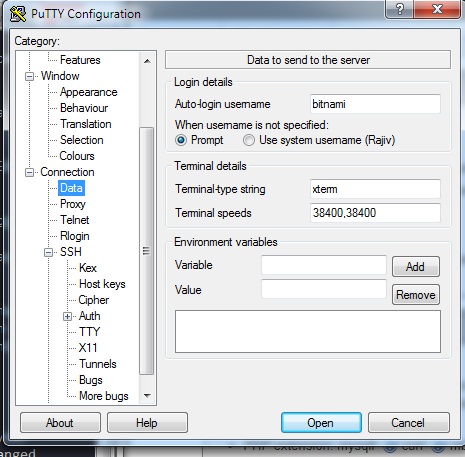Viewport: 465px width, 457px height.
Task: Click the question mark help button in title bar
Action: pyautogui.click(x=400, y=9)
